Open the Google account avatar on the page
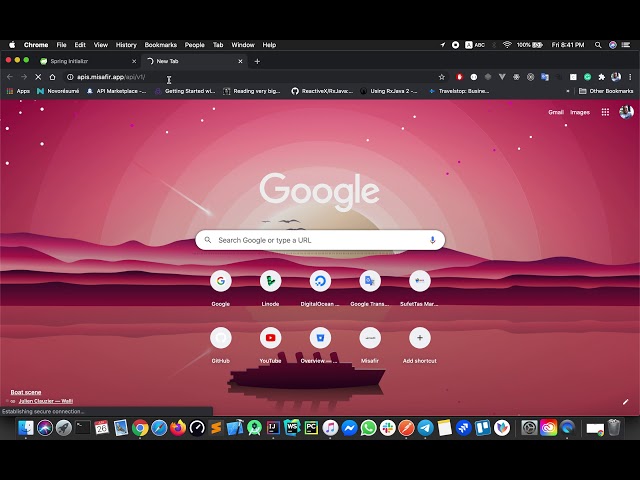The width and height of the screenshot is (640, 480). pos(626,112)
